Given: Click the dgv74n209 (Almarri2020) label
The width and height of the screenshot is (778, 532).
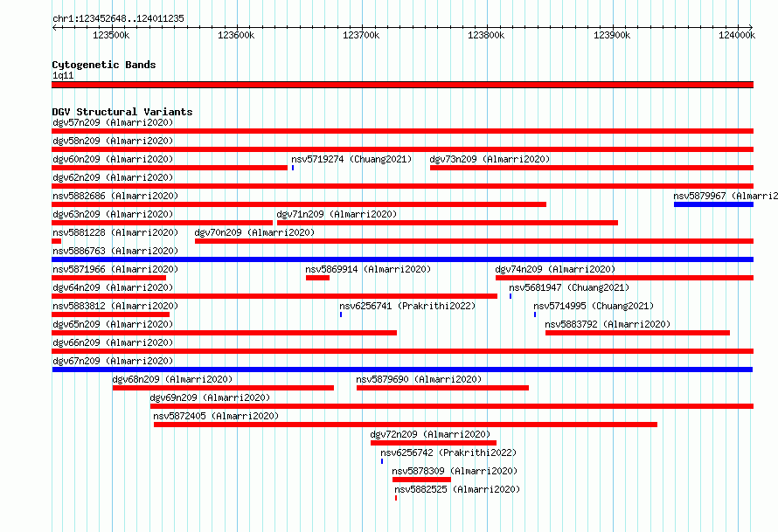Looking at the screenshot, I should point(555,269).
